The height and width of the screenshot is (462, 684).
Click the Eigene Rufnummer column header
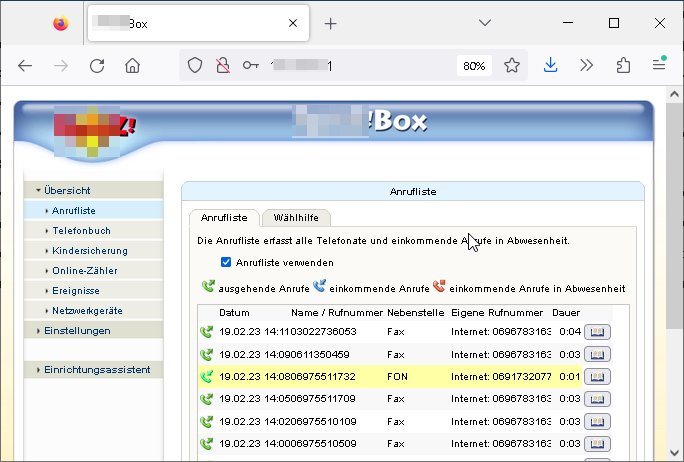pyautogui.click(x=497, y=313)
